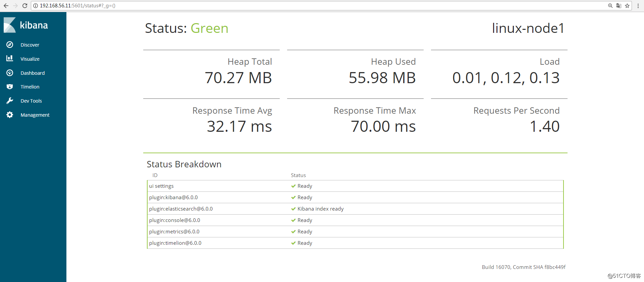The height and width of the screenshot is (282, 644).
Task: Click the 'ui settings' row ID
Action: [161, 186]
